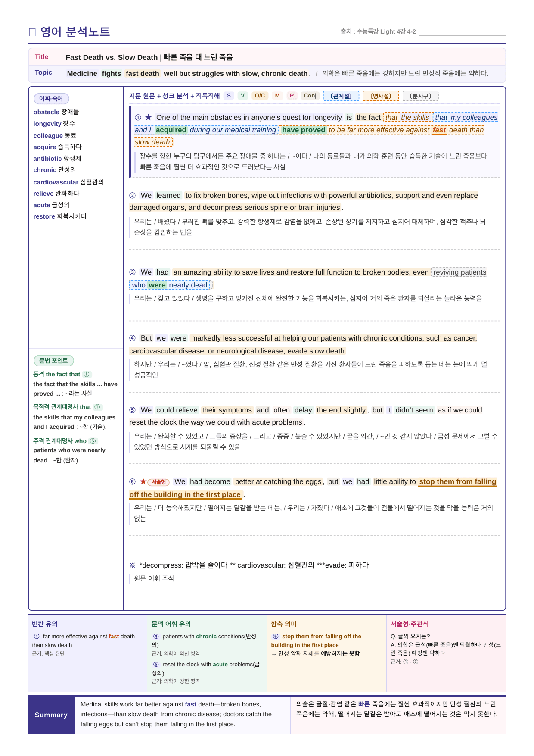The height and width of the screenshot is (756, 534).
Task: Click vocabulary entry 'longevity 장수'
Action: 54,124
